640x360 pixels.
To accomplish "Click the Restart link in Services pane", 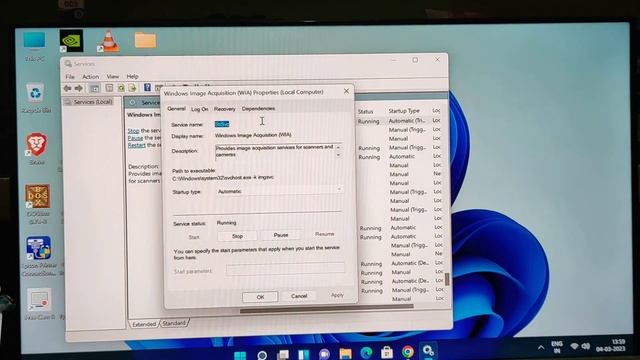I will pyautogui.click(x=136, y=145).
